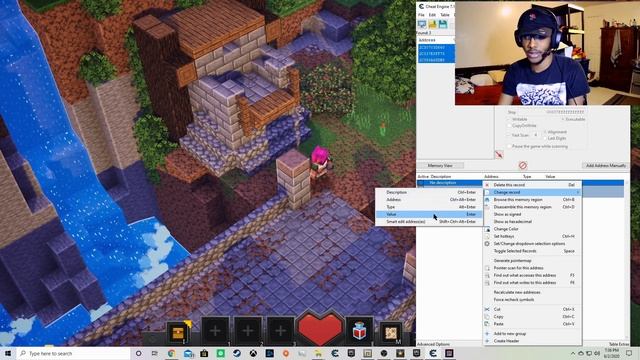Select the Last Digits radio button
The image size is (640, 360).
[x=545, y=138]
